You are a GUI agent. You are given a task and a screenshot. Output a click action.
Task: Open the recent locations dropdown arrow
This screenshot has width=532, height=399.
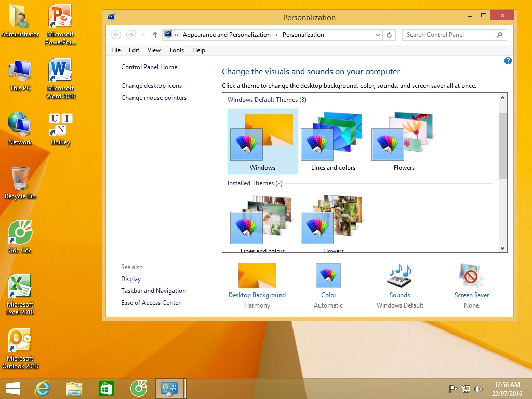pyautogui.click(x=143, y=35)
